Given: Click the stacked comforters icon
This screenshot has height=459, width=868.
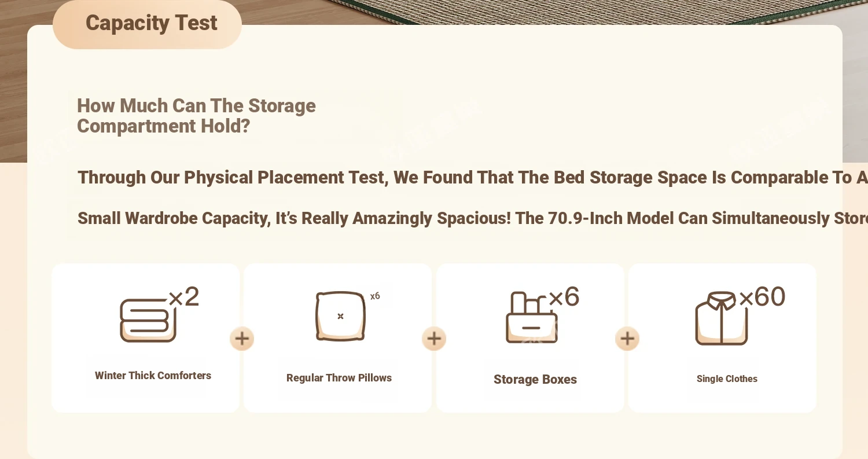Looking at the screenshot, I should 148,320.
